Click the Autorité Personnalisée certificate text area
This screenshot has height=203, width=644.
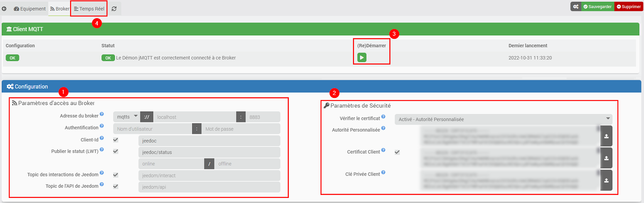coord(510,136)
